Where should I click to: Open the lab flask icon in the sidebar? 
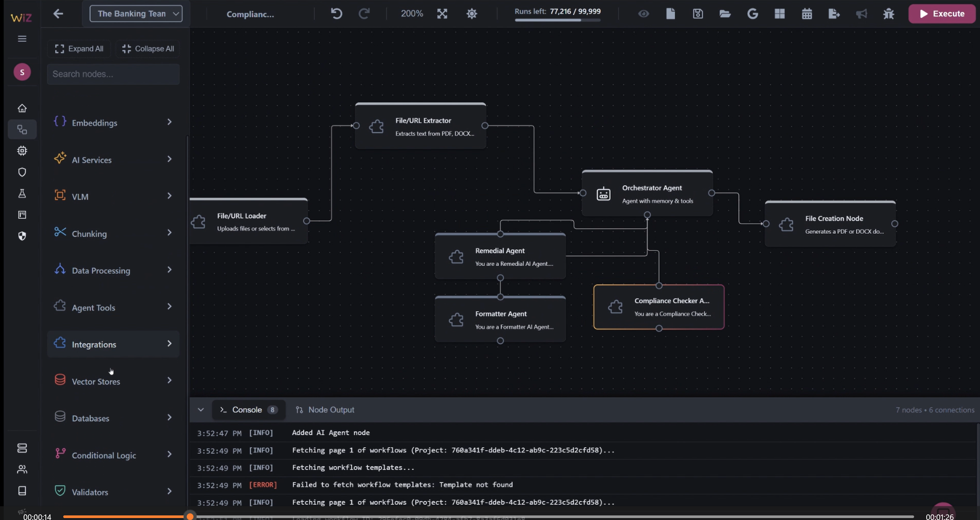(x=22, y=194)
